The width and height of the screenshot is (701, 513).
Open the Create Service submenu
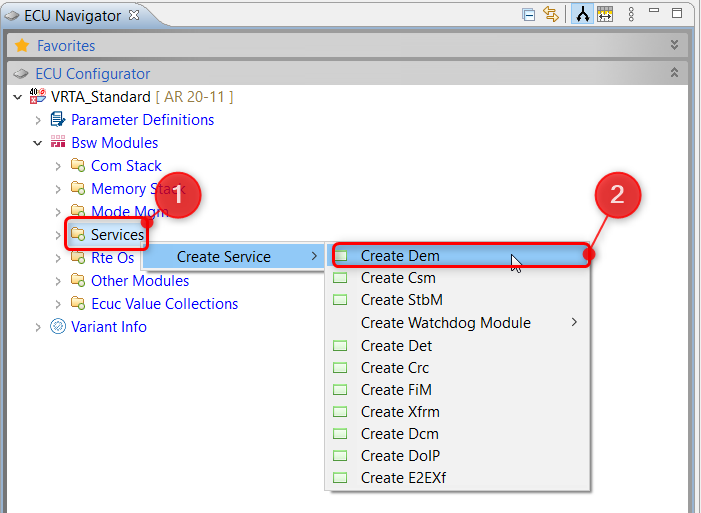click(233, 256)
